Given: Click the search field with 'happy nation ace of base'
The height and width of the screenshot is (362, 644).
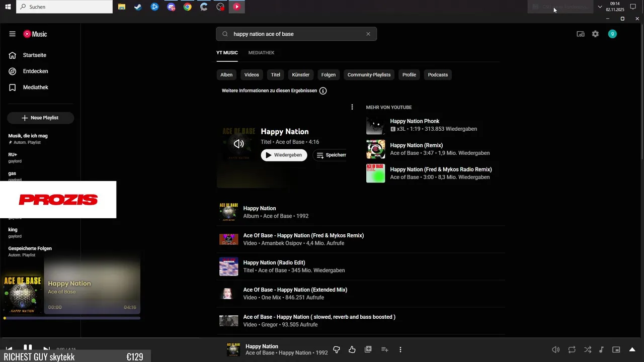Looking at the screenshot, I should click(x=297, y=34).
